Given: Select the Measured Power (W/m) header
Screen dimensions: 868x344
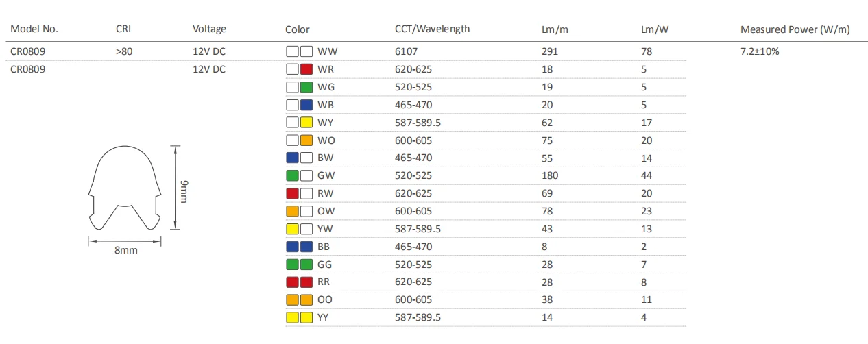Looking at the screenshot, I should (795, 29).
